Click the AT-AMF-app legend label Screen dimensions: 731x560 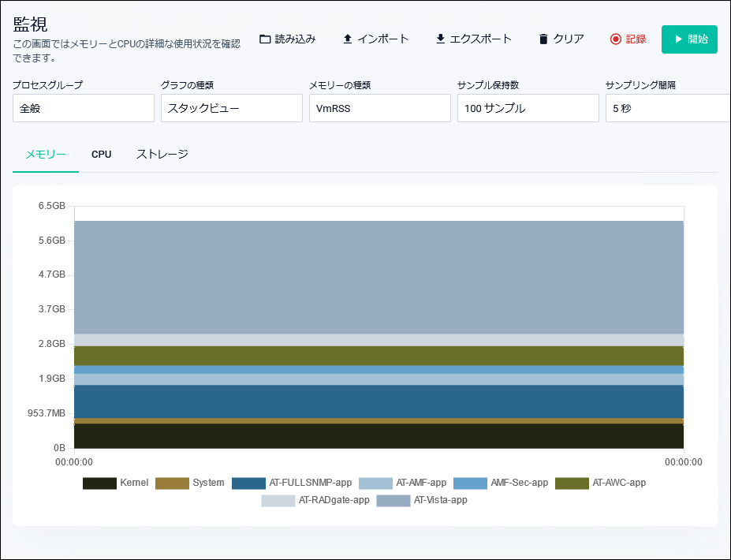point(421,483)
